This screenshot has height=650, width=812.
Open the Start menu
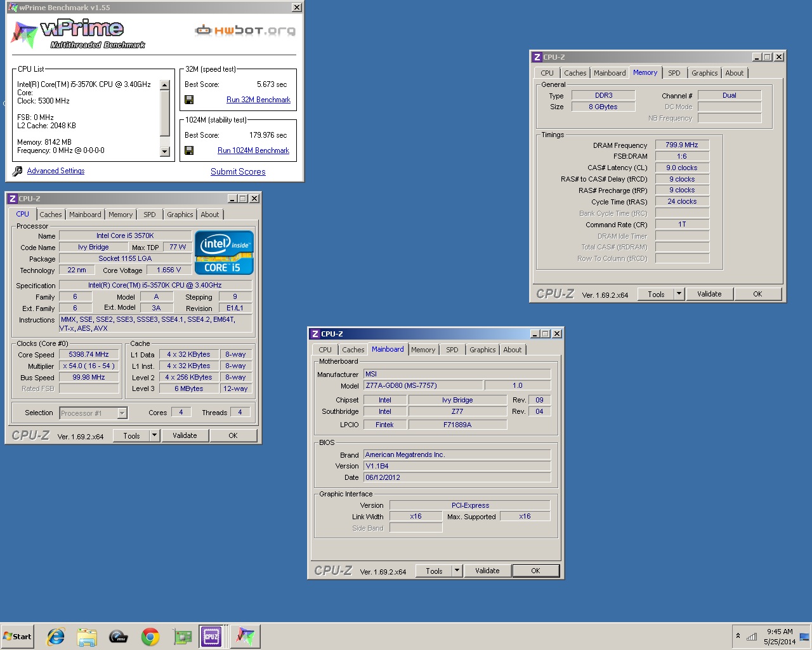(18, 637)
